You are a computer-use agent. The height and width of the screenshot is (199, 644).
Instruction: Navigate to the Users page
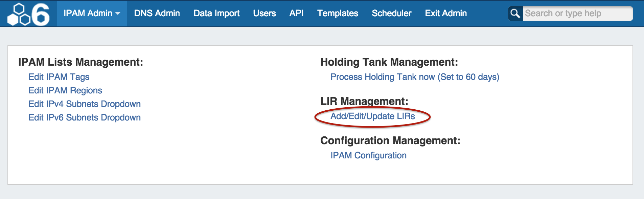click(x=264, y=13)
